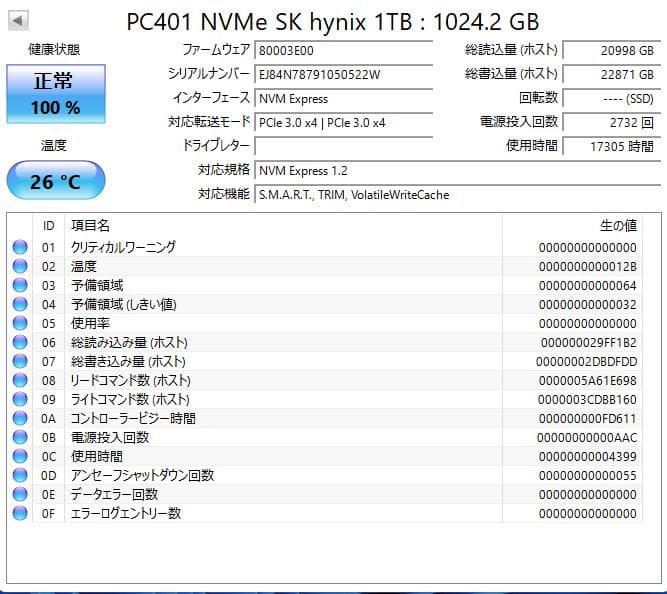Image resolution: width=667 pixels, height=594 pixels.
Task: Click raw value 0000000000AAC
Action: click(587, 438)
